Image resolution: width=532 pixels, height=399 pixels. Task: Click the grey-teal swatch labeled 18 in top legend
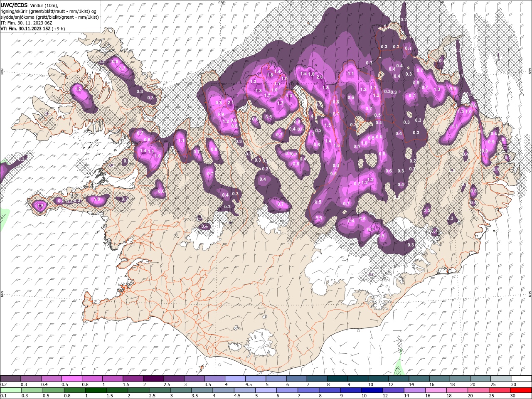click(x=460, y=379)
